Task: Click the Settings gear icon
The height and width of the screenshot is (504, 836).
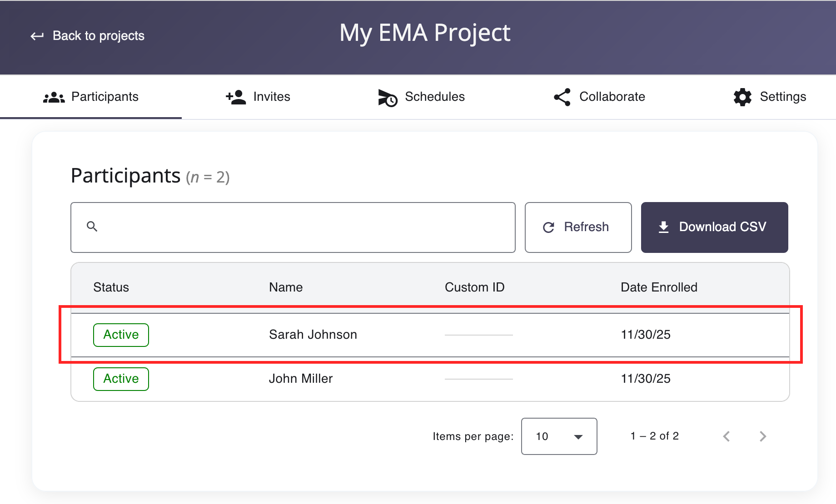Action: click(742, 97)
